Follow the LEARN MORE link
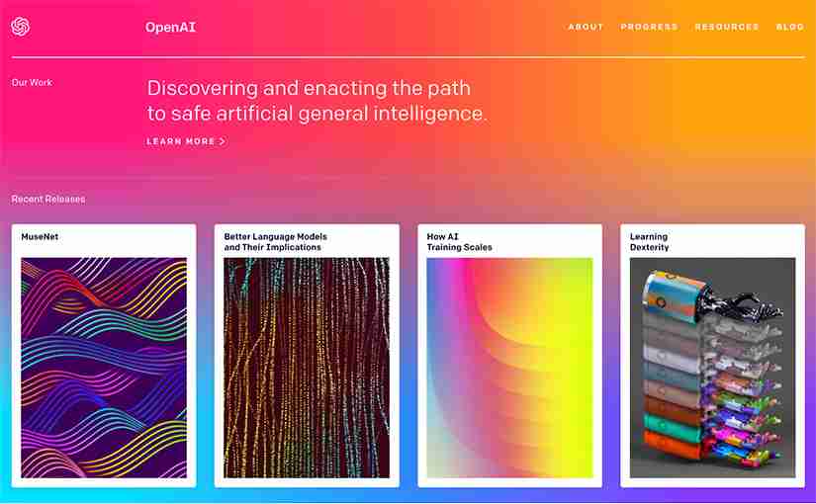 coord(186,141)
